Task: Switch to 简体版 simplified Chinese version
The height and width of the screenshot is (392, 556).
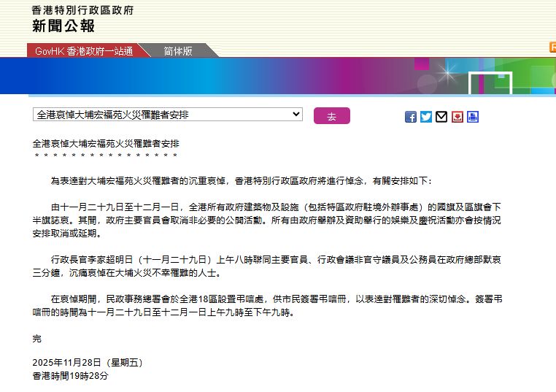Action: pyautogui.click(x=178, y=51)
